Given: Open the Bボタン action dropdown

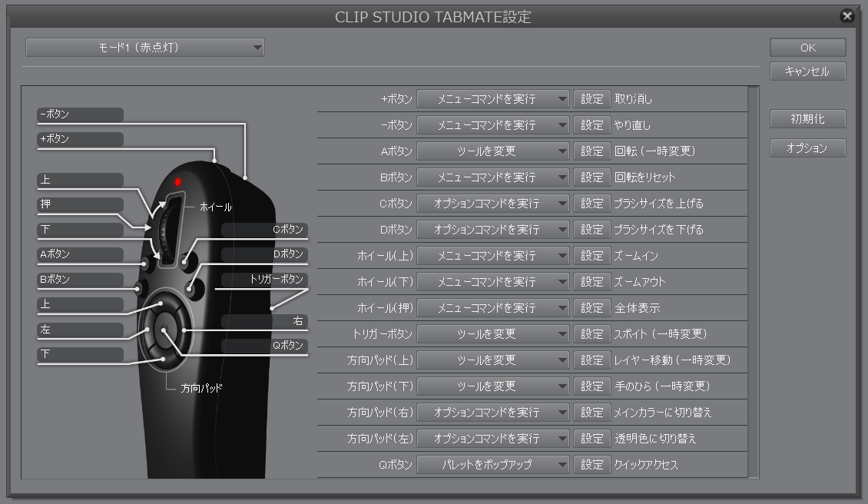Looking at the screenshot, I should (x=492, y=177).
